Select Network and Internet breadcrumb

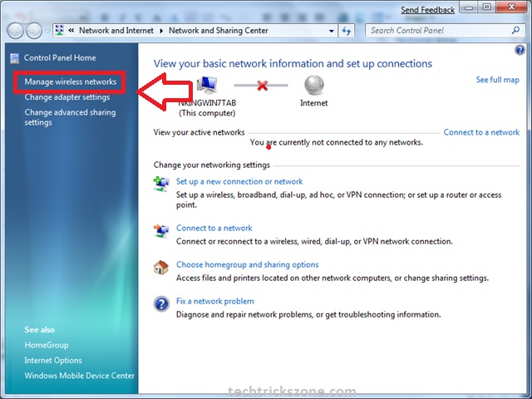click(x=118, y=30)
